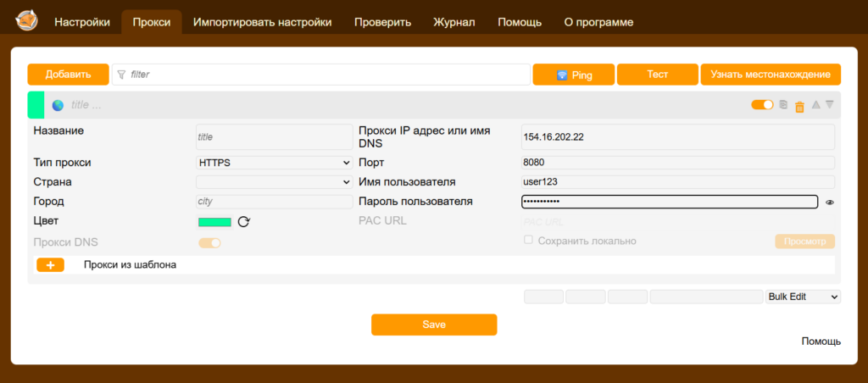Expand Прокси из шаблона with plus button
Image resolution: width=868 pixels, height=383 pixels.
(50, 265)
